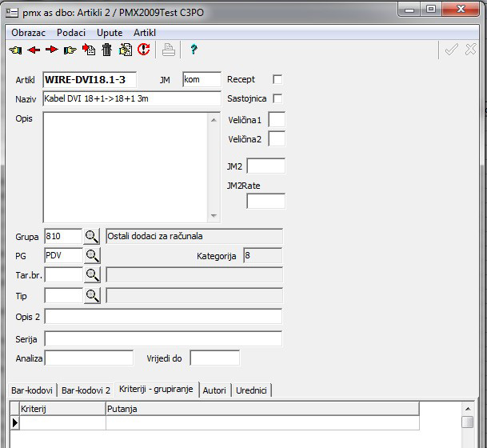The image size is (487, 448).
Task: Close the Artikli 2 window
Action: point(461,10)
